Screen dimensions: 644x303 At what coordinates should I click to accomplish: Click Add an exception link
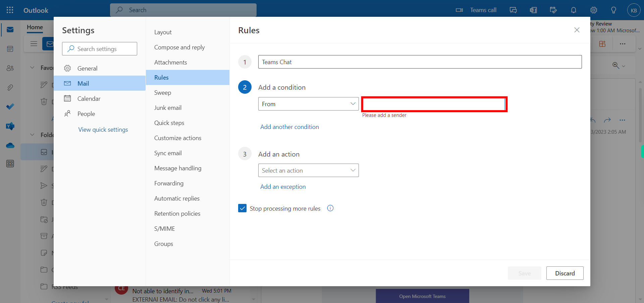pos(283,187)
